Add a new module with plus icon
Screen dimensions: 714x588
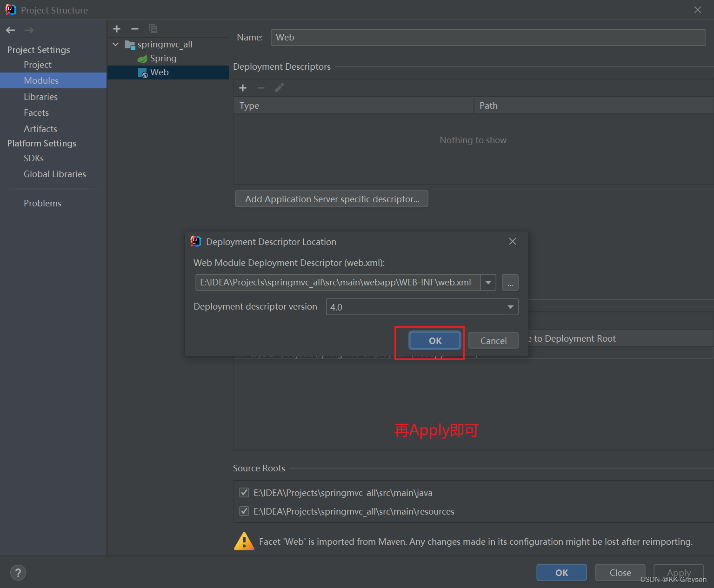pyautogui.click(x=117, y=29)
